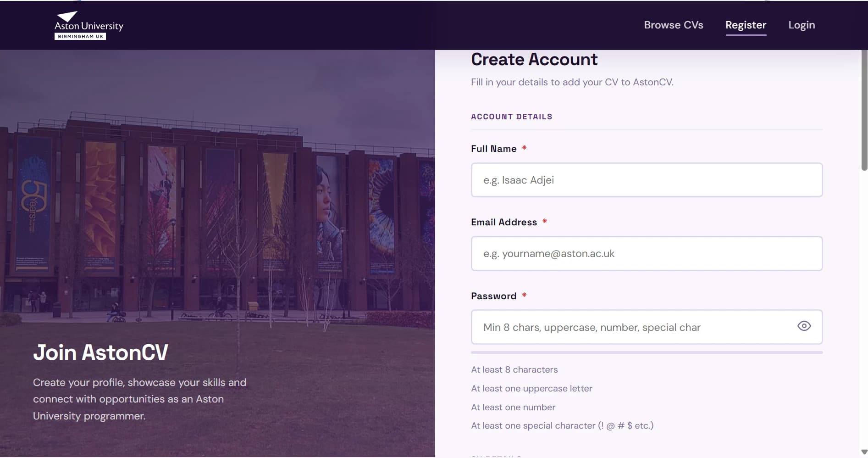Go to the Login page
868x458 pixels.
(x=802, y=25)
